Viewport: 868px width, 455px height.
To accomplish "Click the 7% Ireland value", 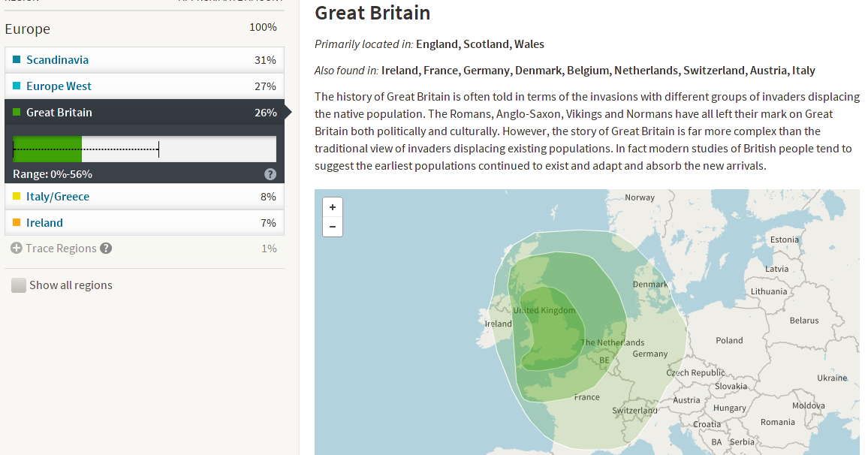I will (269, 222).
